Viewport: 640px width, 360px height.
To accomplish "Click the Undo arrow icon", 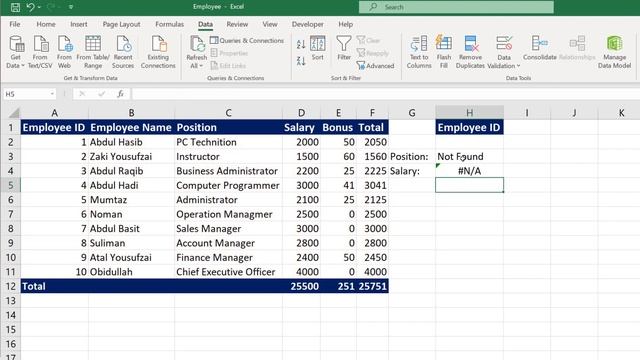I will [30, 7].
